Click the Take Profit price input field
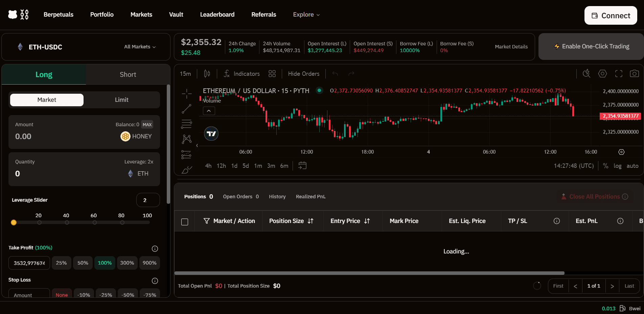The height and width of the screenshot is (314, 644). (x=29, y=263)
